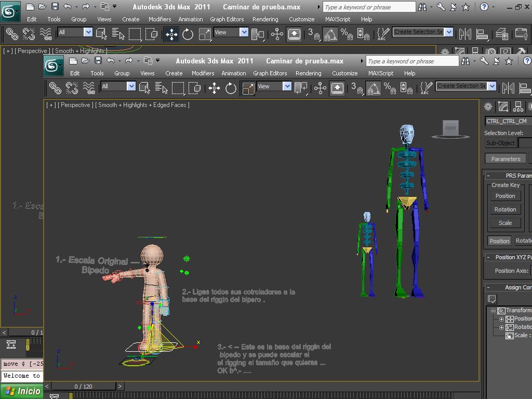Toggle Angle Snap in background window toolbar
This screenshot has height=399, width=532.
330,34
